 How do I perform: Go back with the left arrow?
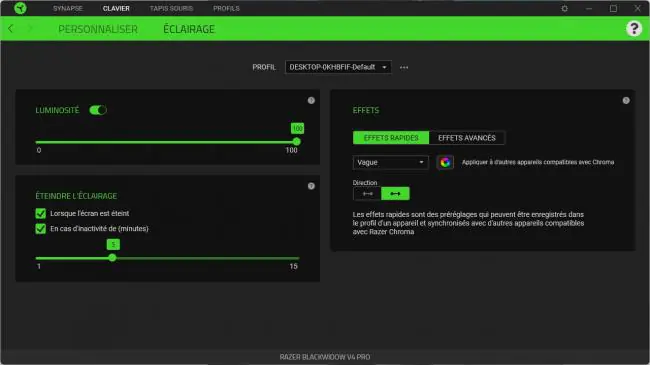[x=11, y=29]
